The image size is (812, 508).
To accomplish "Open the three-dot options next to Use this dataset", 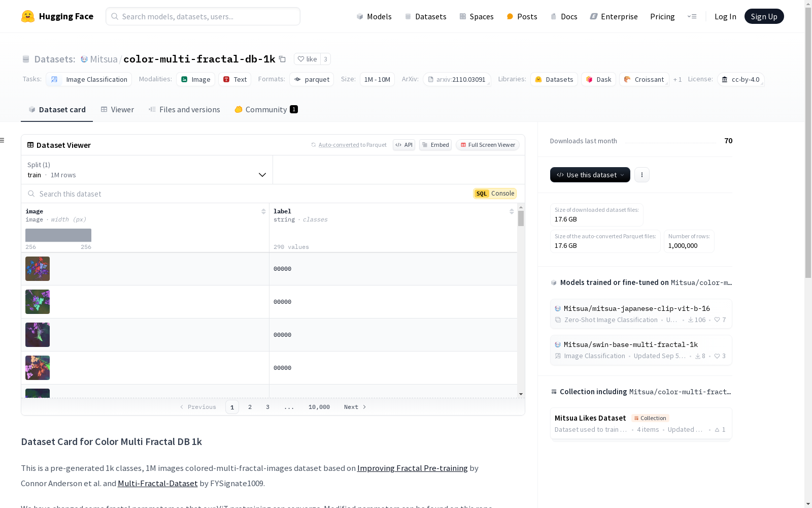I will tap(642, 175).
